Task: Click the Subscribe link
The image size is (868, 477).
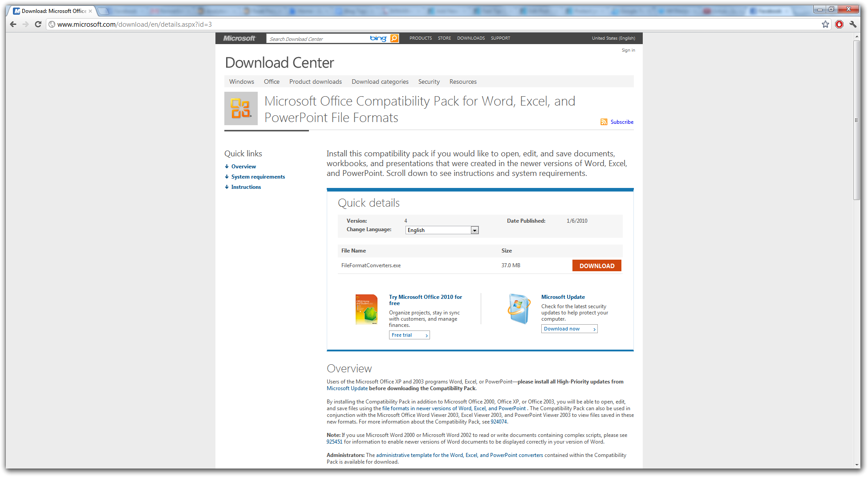Action: pyautogui.click(x=622, y=122)
